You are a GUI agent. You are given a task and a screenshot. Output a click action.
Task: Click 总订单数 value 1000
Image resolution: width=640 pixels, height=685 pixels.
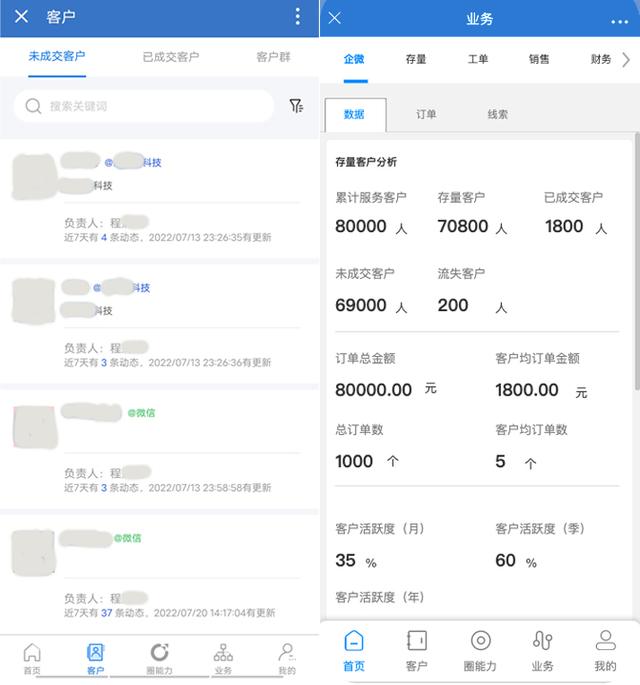pos(354,461)
